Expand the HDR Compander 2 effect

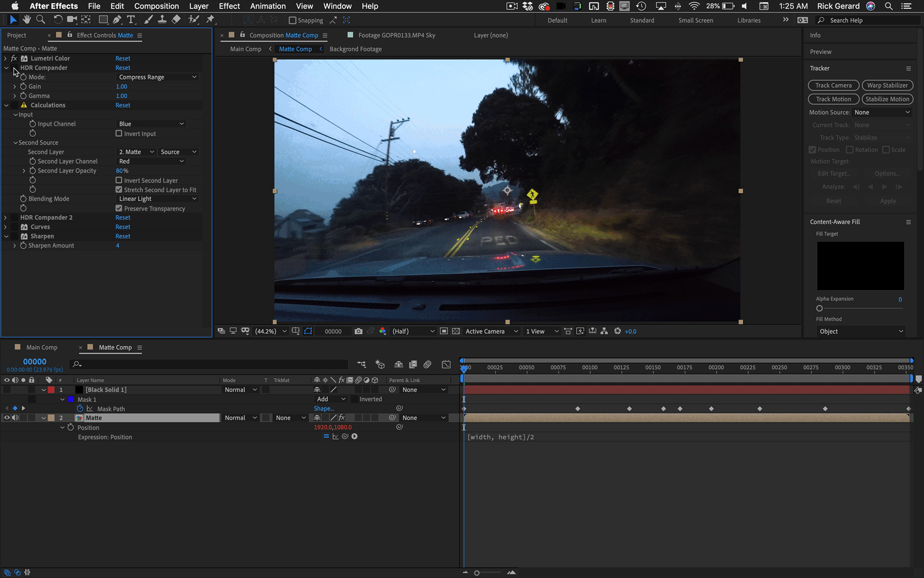pyautogui.click(x=6, y=217)
